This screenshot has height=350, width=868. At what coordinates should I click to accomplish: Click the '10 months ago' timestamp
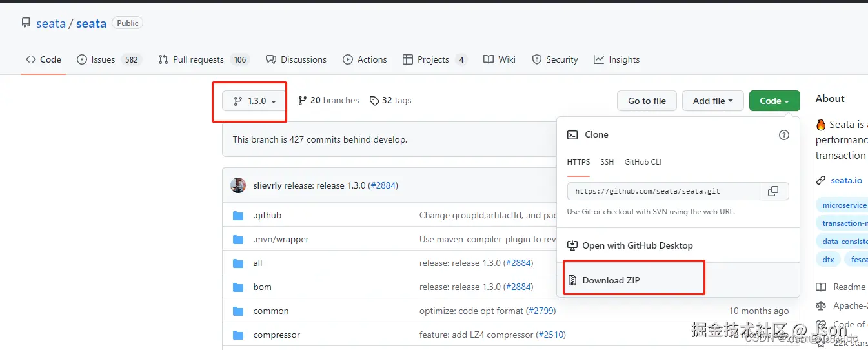(759, 311)
